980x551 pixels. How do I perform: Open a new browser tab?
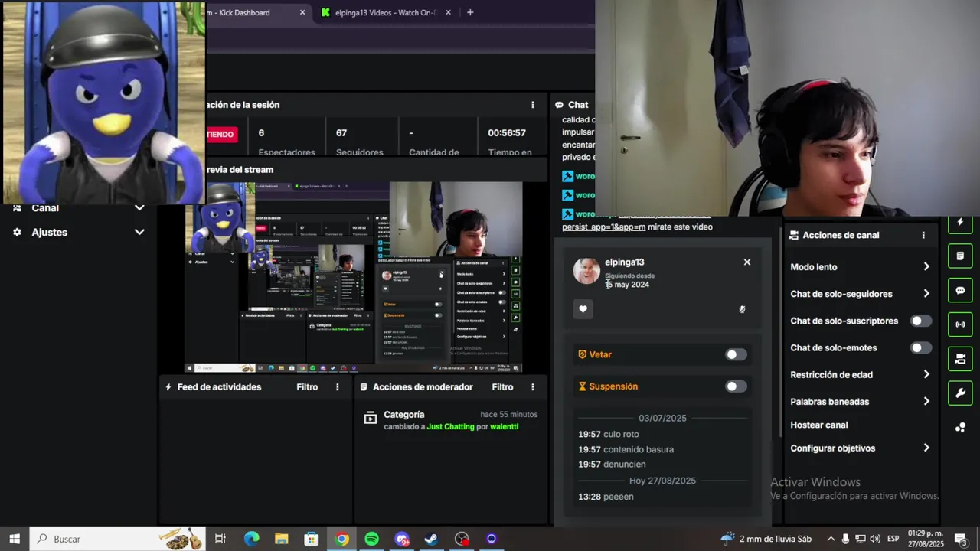(470, 12)
